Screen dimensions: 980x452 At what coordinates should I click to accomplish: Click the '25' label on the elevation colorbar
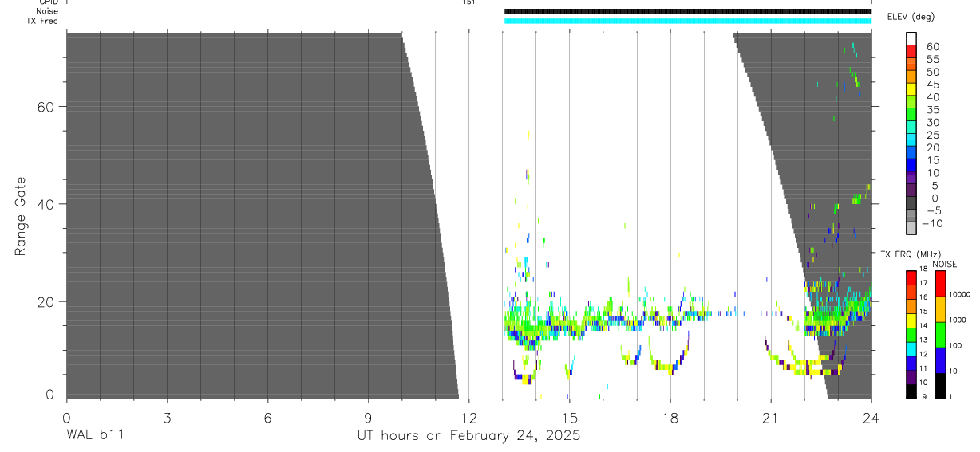tap(933, 136)
